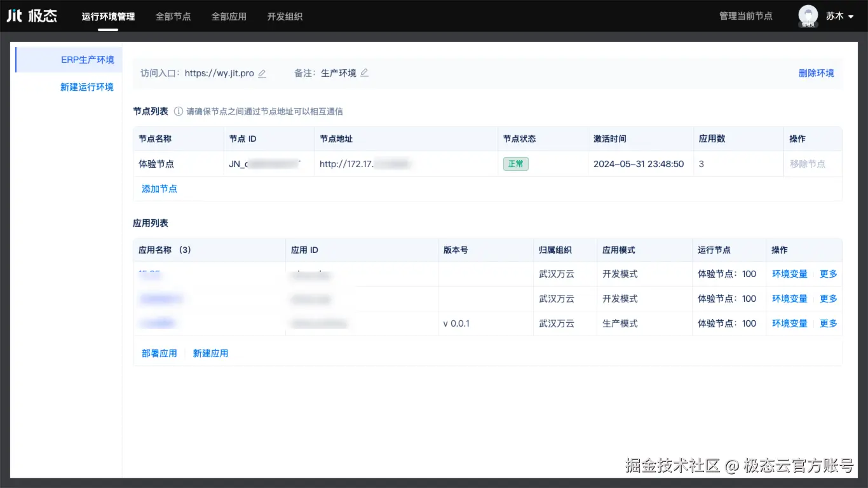Click 更多 for the second 开发模式 app
868x488 pixels.
pyautogui.click(x=829, y=299)
